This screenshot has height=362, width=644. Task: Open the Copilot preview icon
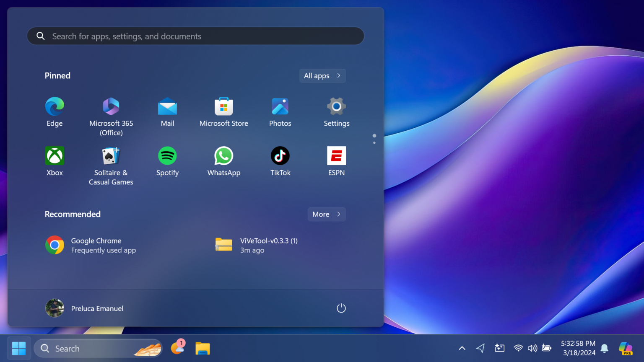pos(626,348)
